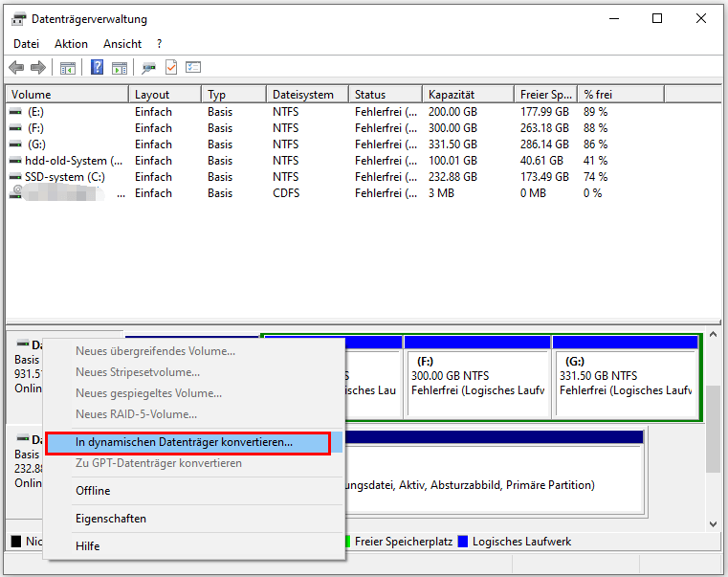Maximize the Datenträgerverwaltung window
This screenshot has height=577, width=728.
point(657,18)
